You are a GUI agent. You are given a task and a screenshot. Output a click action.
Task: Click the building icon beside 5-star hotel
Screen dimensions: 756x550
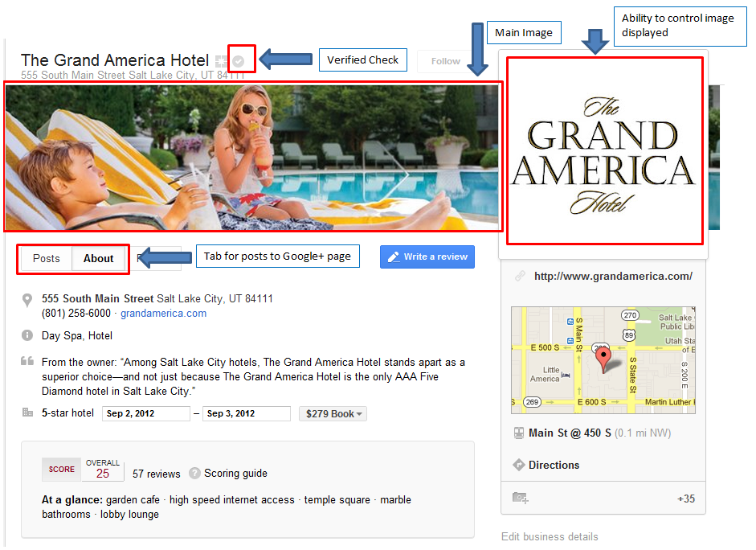coord(27,412)
